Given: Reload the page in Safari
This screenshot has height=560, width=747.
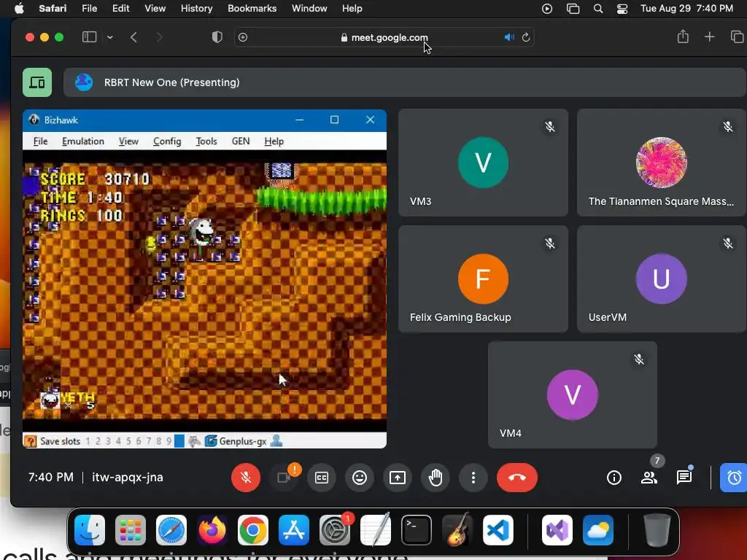Looking at the screenshot, I should [526, 37].
